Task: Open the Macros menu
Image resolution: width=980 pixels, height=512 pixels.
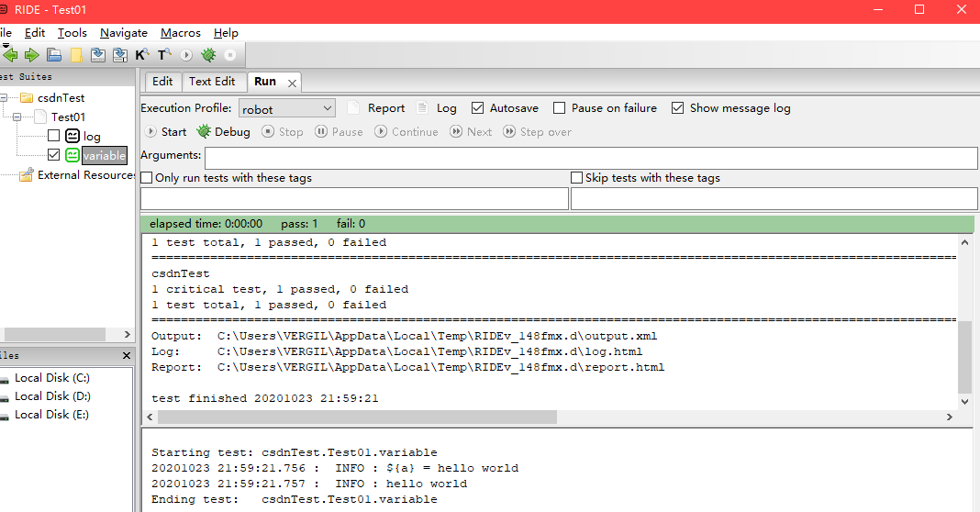Action: (181, 33)
